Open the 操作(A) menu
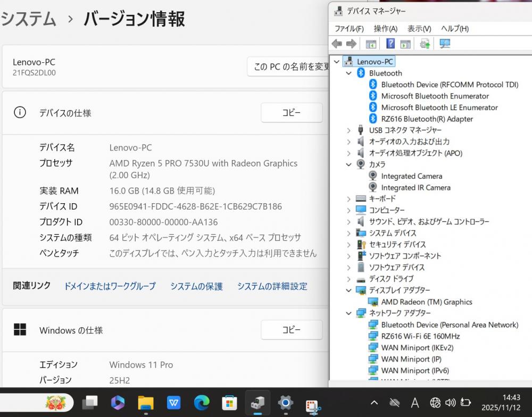 (x=386, y=28)
